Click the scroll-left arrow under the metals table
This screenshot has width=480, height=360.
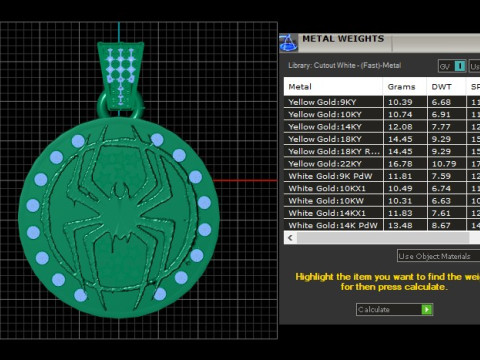(x=290, y=238)
